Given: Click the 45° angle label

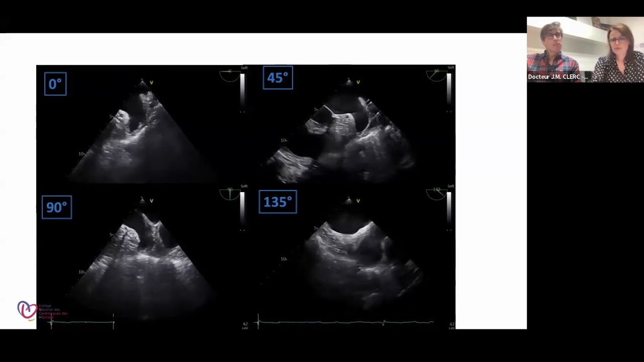Looking at the screenshot, I should coord(278,77).
